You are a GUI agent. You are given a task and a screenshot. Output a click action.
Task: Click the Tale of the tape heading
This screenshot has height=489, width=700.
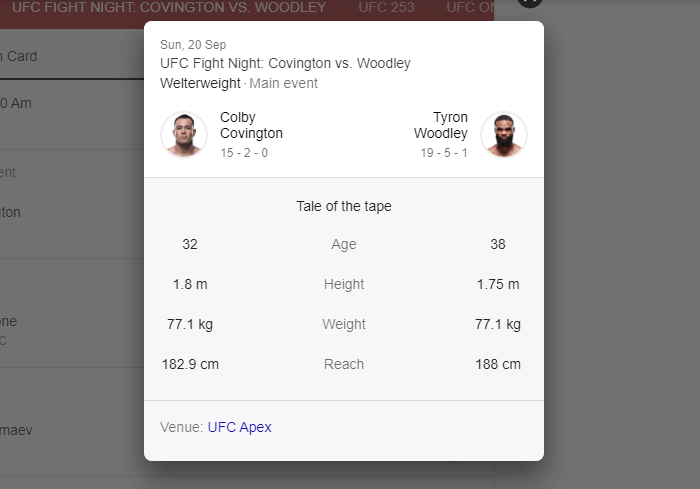coord(344,206)
